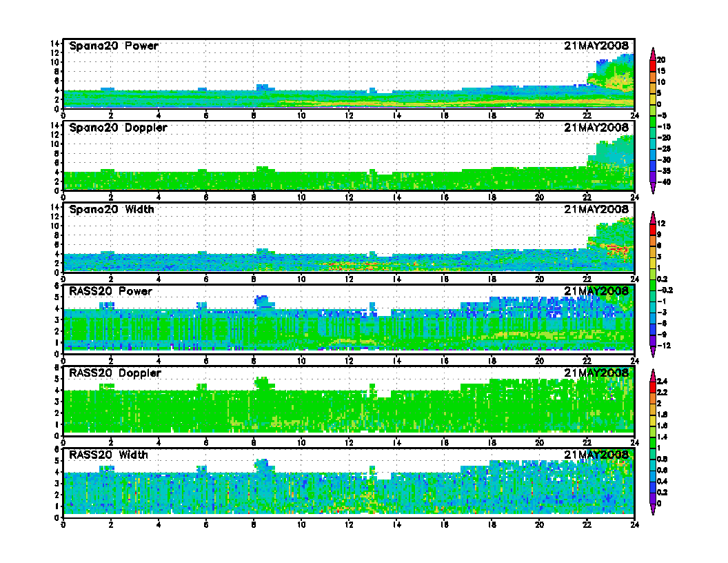Image resolution: width=728 pixels, height=563 pixels.
Task: Click the 'RASS20 Power' panel title
Action: pos(110,291)
